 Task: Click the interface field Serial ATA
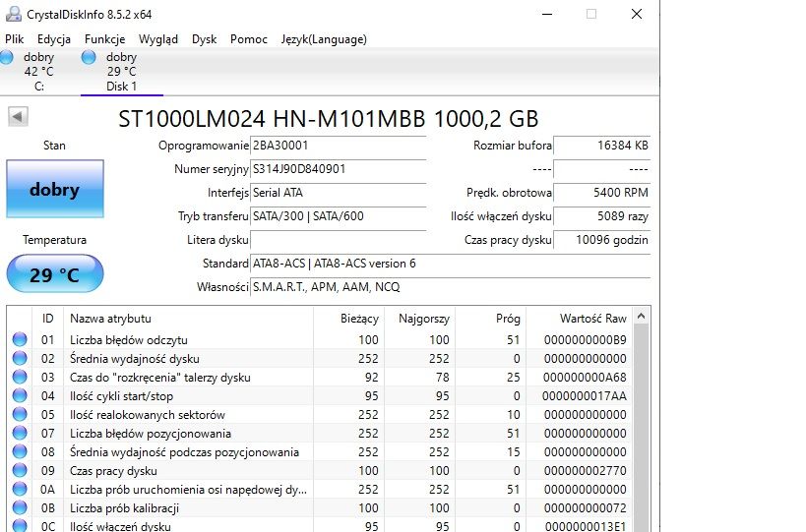coord(339,193)
